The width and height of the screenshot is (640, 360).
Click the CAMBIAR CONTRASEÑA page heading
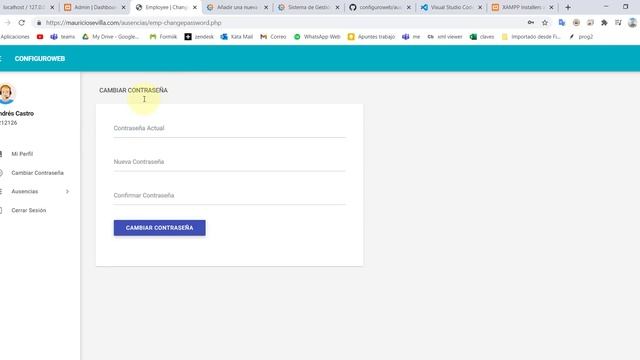click(x=133, y=90)
